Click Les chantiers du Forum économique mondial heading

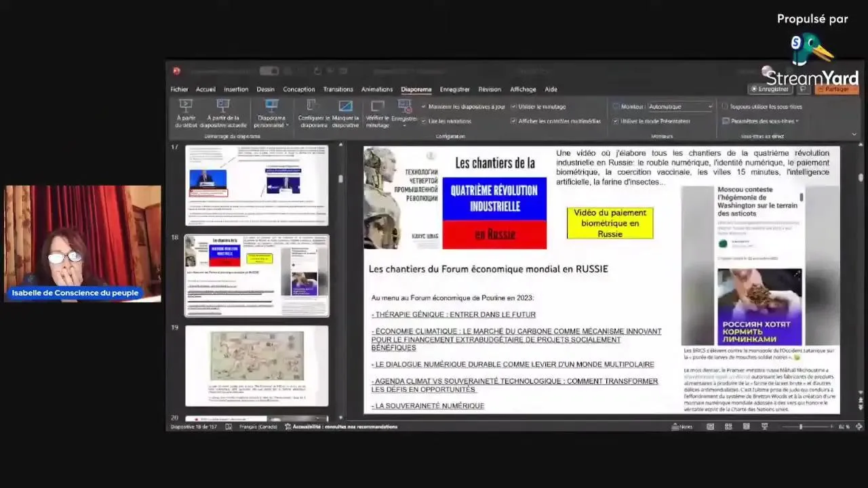tap(488, 269)
